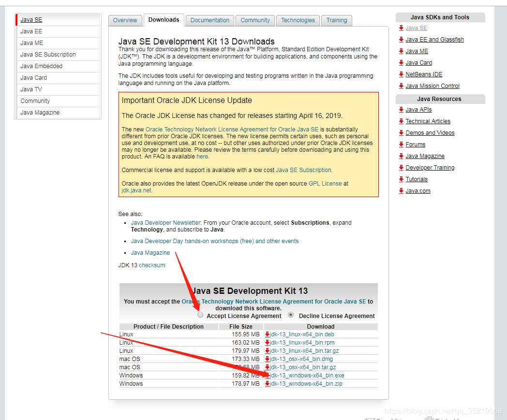Click the red arrow icon beside Developer Training
507x420 pixels.
(401, 168)
